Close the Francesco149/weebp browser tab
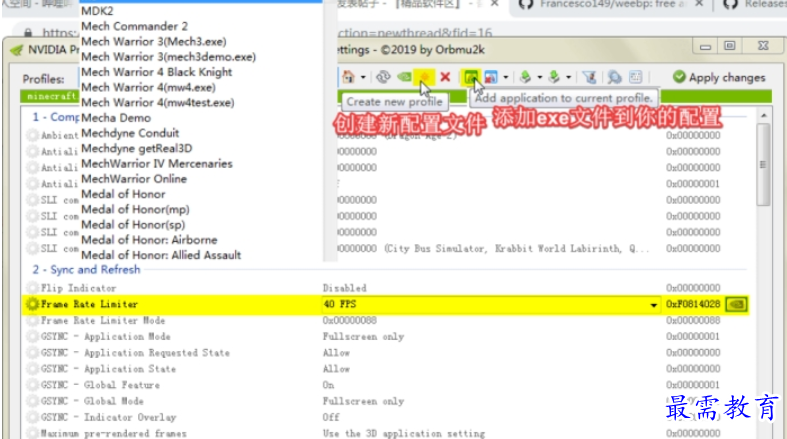Image resolution: width=787 pixels, height=439 pixels. [699, 5]
